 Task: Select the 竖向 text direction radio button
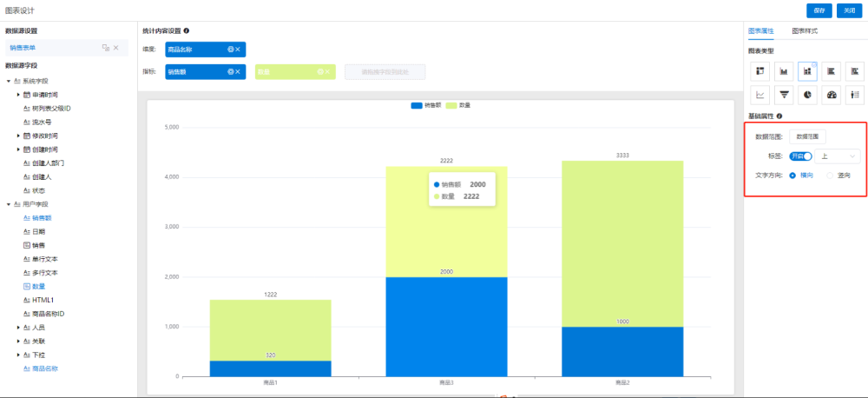pyautogui.click(x=829, y=176)
